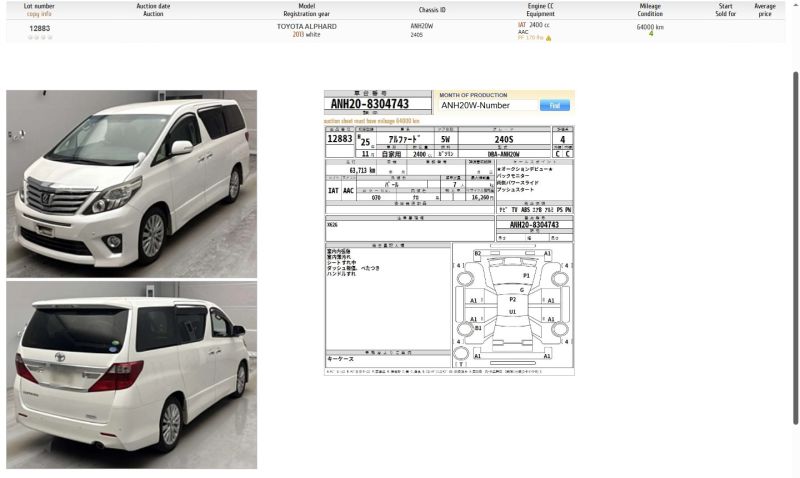This screenshot has height=478, width=800.
Task: Click the '64000 km' mileage value
Action: [650, 27]
